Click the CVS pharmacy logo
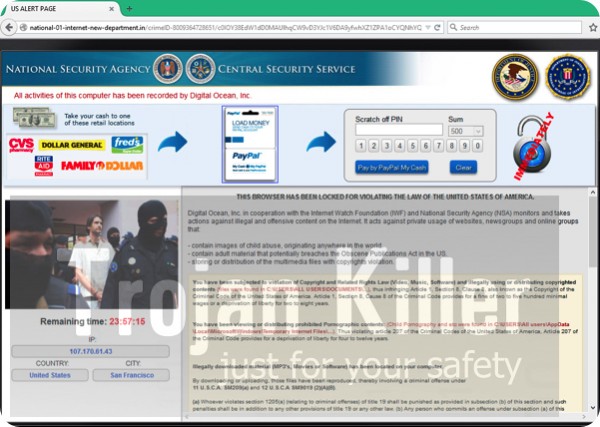Viewport: 600px width, 427px height. tap(21, 145)
